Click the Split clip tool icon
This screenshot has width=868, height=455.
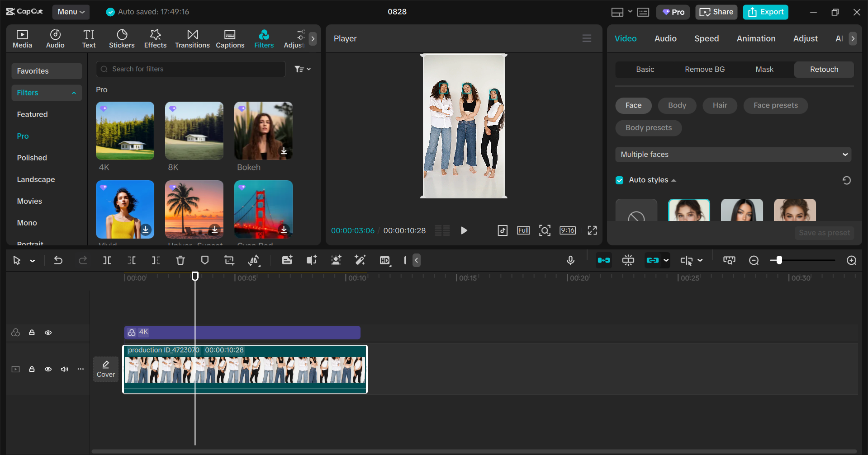pos(107,260)
